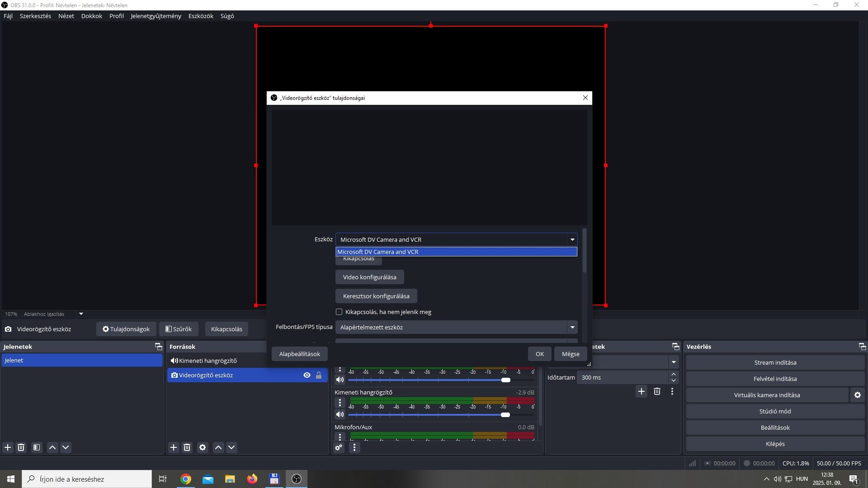The height and width of the screenshot is (488, 868).
Task: Open Mail app from the taskbar
Action: 208,479
